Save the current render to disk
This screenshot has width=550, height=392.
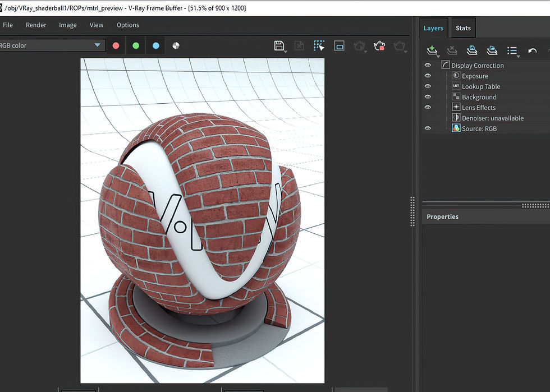point(279,46)
